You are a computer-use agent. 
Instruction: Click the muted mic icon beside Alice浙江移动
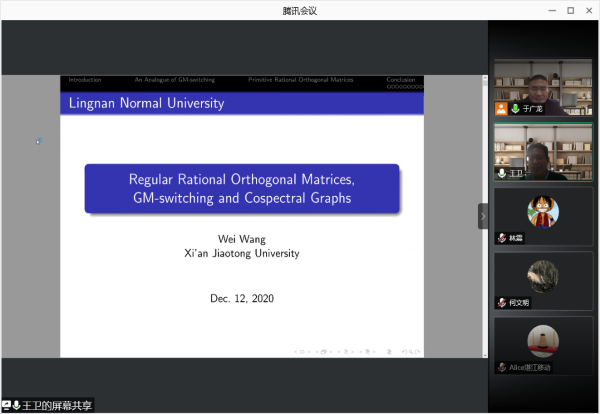(x=502, y=367)
